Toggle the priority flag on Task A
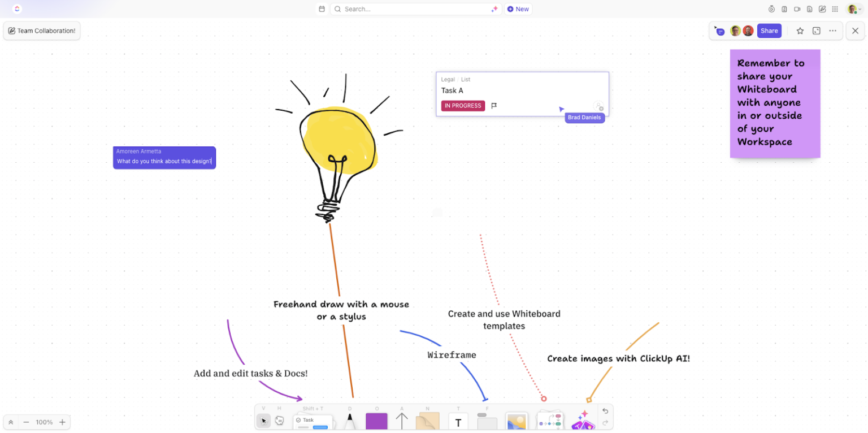Screen dimensions: 868x433 point(494,105)
